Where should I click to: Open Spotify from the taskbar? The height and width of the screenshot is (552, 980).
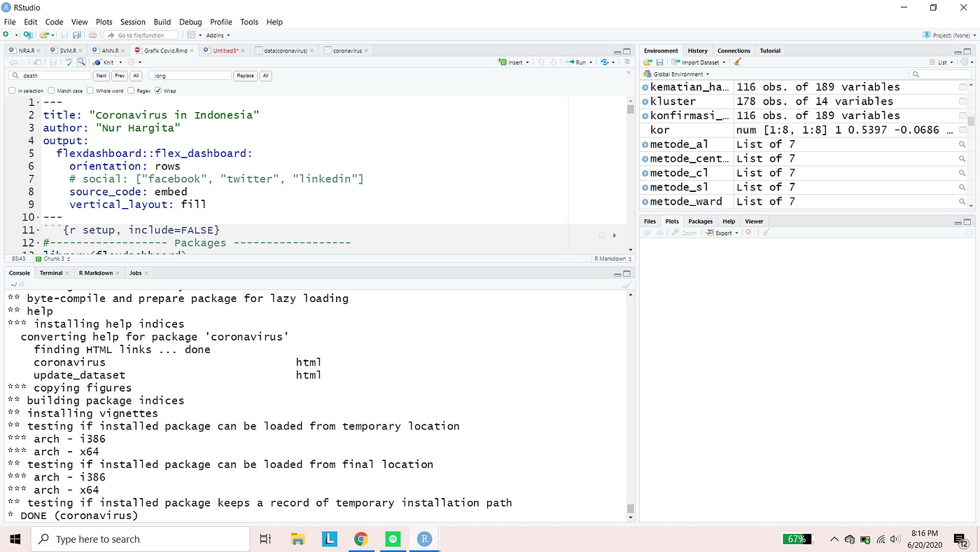click(393, 539)
